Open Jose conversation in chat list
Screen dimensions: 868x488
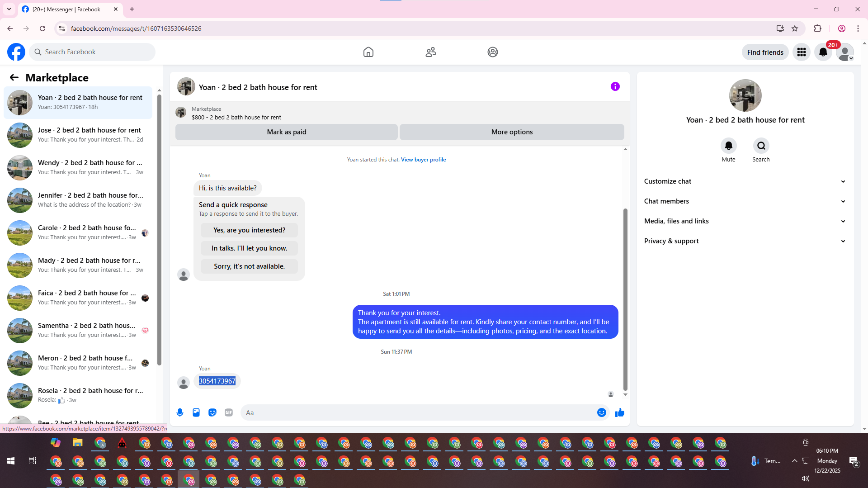click(78, 135)
